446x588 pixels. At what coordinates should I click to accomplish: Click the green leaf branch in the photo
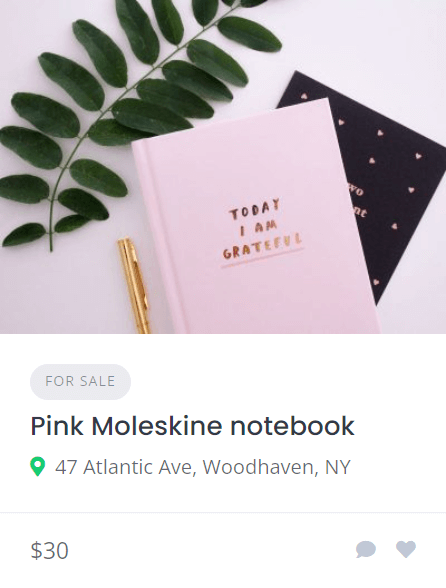(x=124, y=112)
